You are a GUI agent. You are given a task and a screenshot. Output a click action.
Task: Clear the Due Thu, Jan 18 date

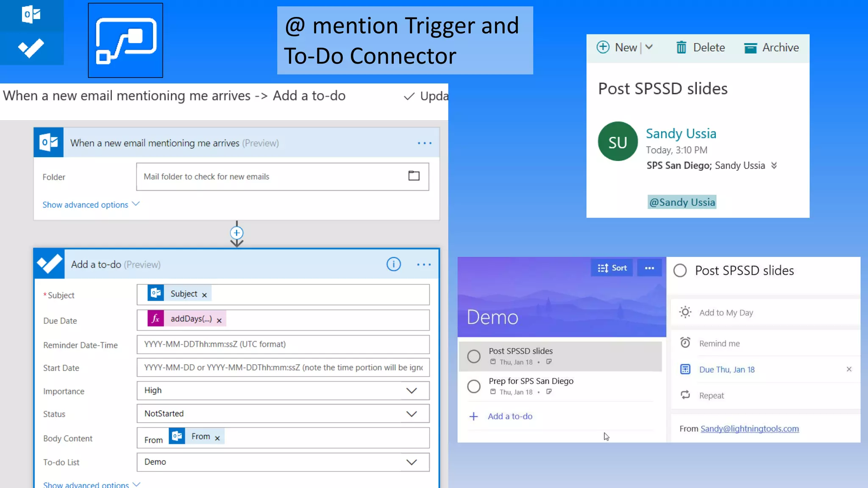[849, 369]
